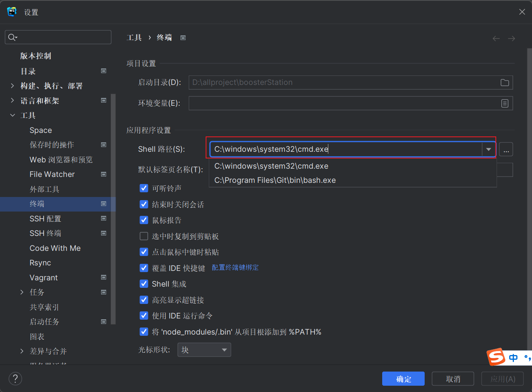
Task: Click the 配置终端键绑定 link
Action: [x=235, y=267]
